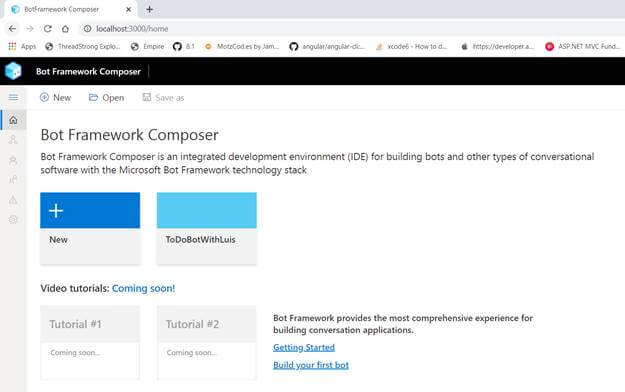
Task: Open the Build your first bot link
Action: [311, 365]
